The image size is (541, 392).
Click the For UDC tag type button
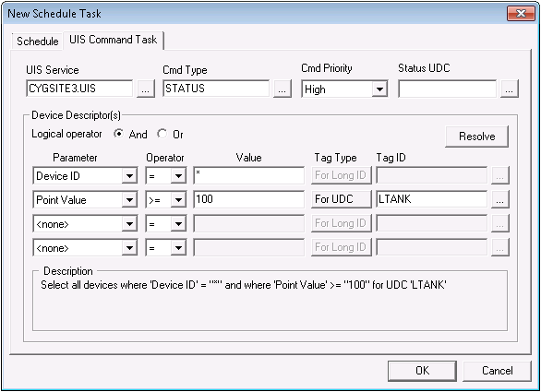coord(341,199)
